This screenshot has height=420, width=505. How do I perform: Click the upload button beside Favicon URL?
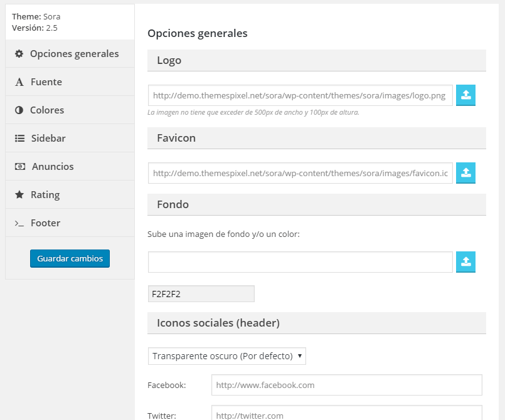click(465, 173)
